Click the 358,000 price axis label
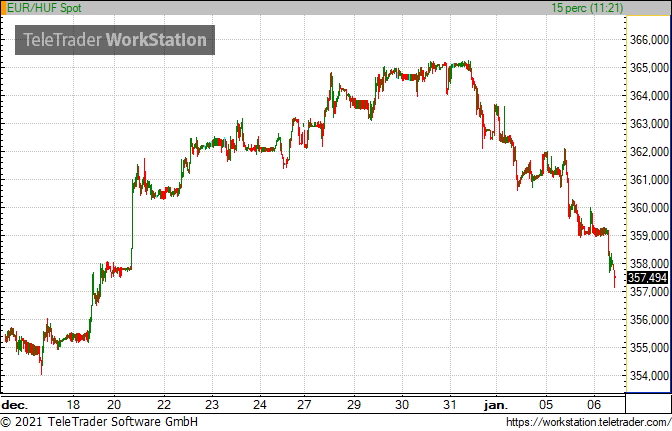 click(649, 263)
